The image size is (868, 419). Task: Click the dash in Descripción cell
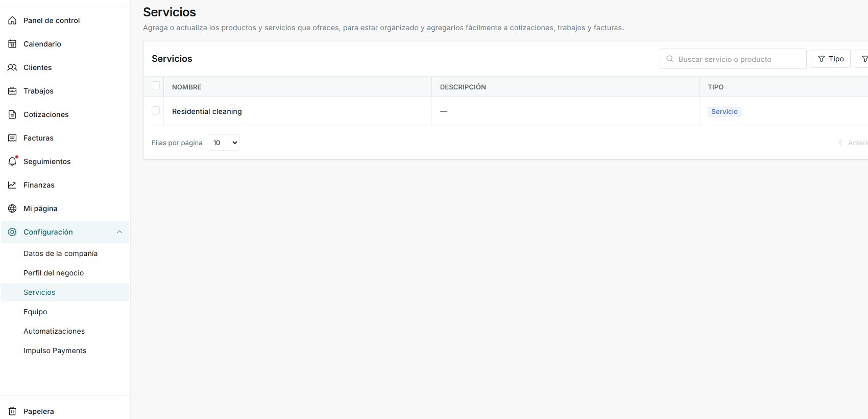click(x=444, y=111)
